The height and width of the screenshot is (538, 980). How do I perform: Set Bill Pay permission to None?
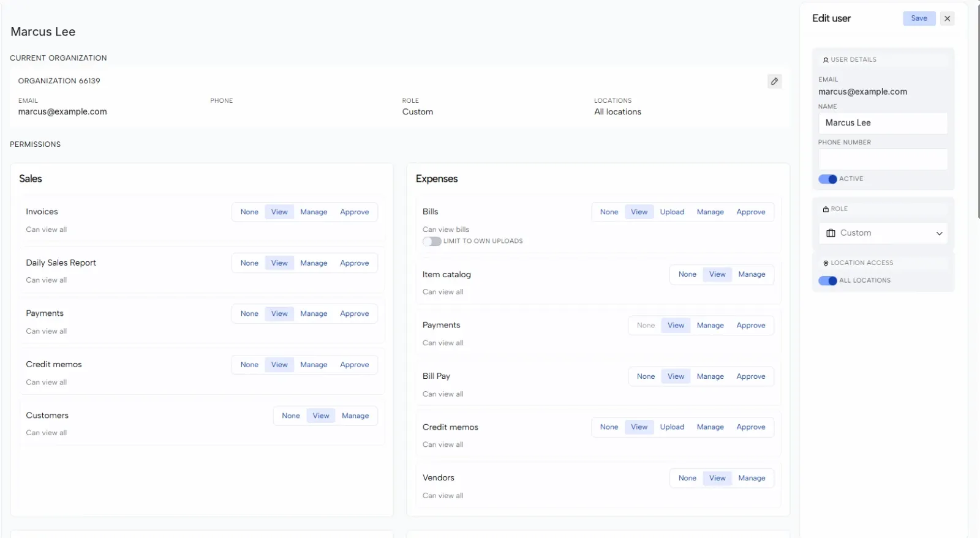pyautogui.click(x=646, y=377)
